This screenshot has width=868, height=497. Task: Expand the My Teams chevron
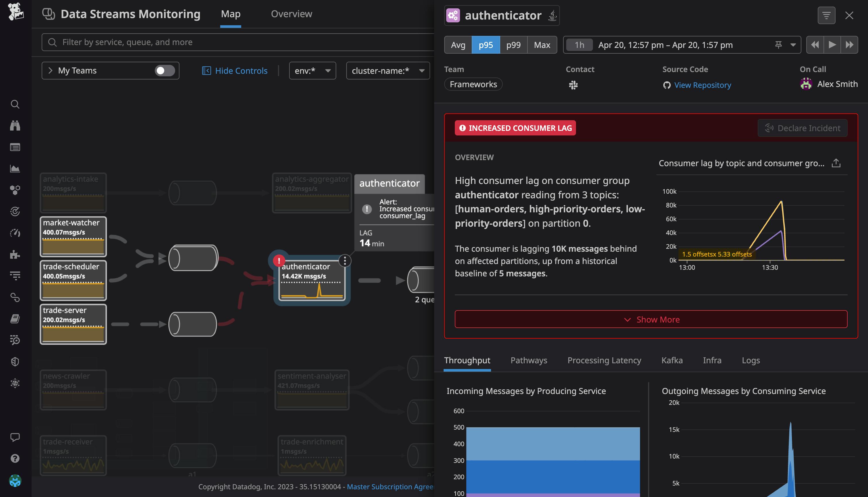point(51,71)
